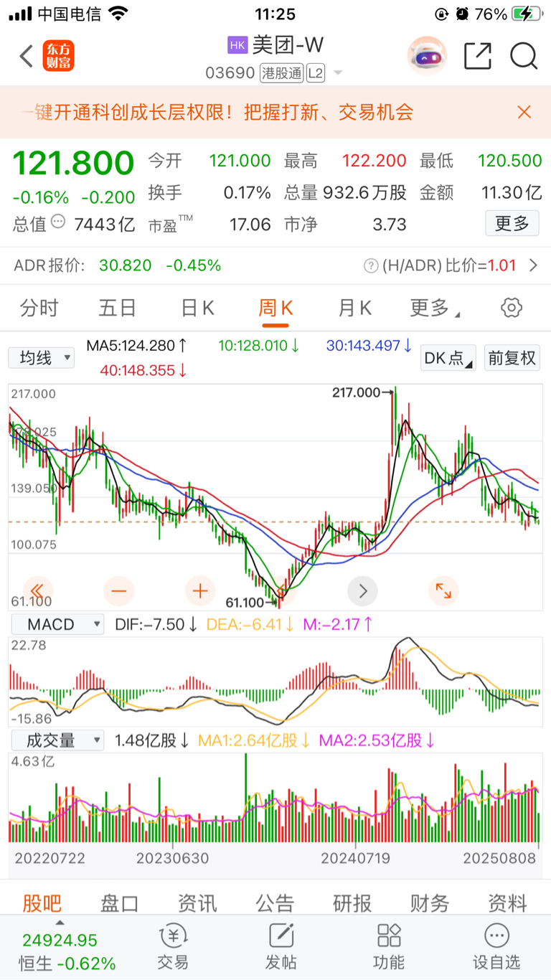The image size is (551, 980).
Task: Tap the 更多 quote details button
Action: pyautogui.click(x=512, y=224)
